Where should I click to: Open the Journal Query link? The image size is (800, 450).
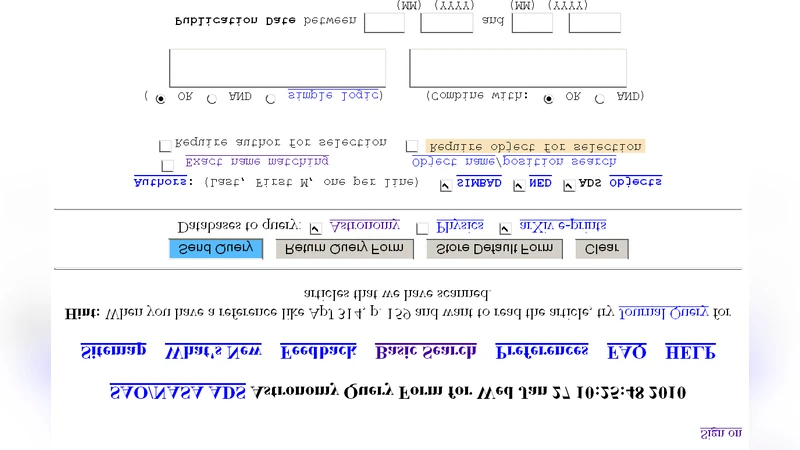pos(664,312)
